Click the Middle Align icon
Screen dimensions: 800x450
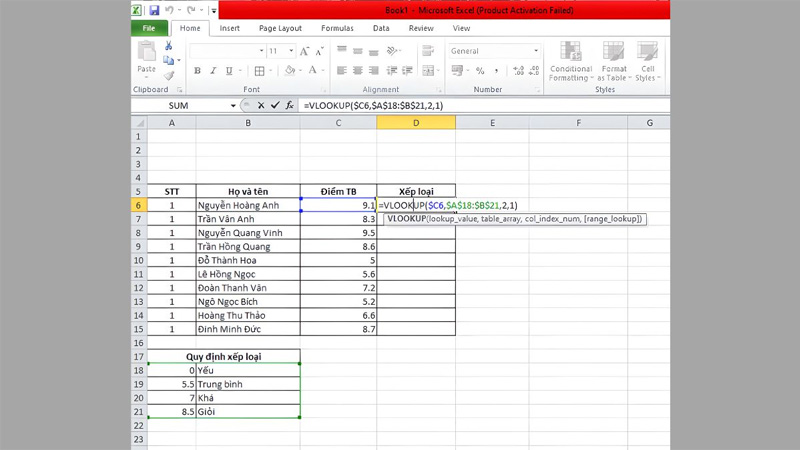(x=358, y=51)
